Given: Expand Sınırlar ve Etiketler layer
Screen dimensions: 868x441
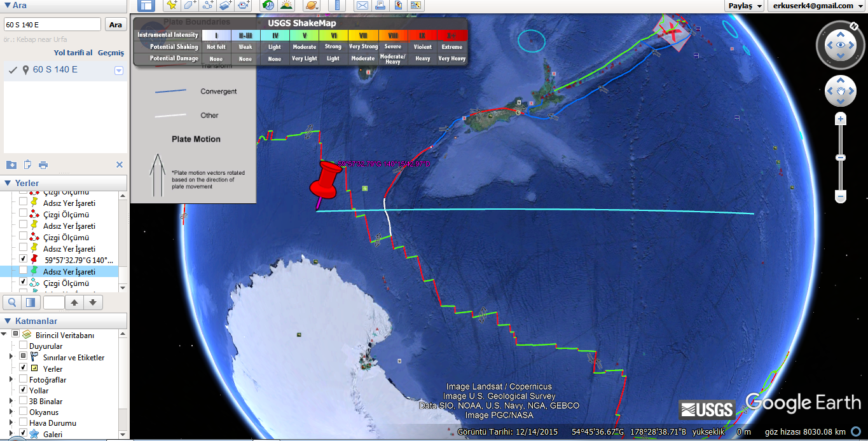Looking at the screenshot, I should coord(11,357).
